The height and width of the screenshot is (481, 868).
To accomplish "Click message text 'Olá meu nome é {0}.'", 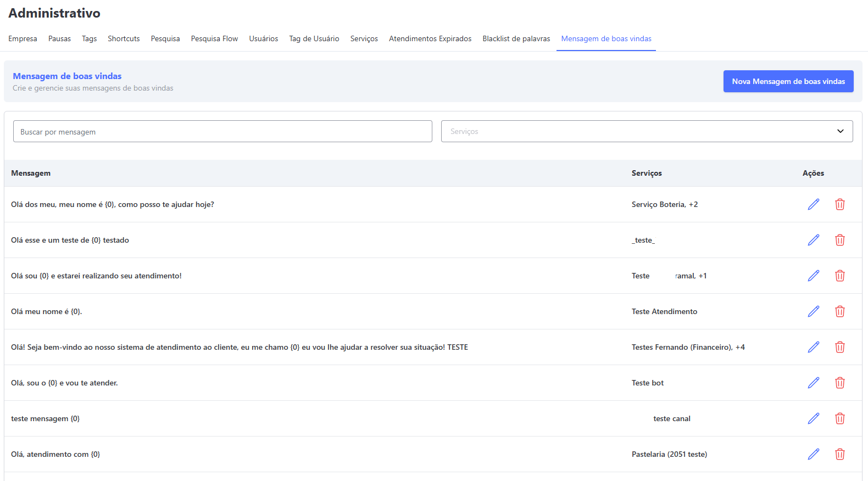I will click(46, 311).
